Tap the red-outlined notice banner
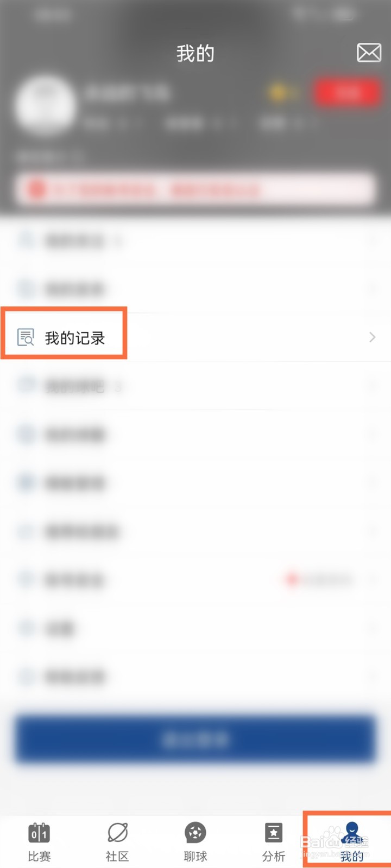391x868 pixels. [195, 189]
